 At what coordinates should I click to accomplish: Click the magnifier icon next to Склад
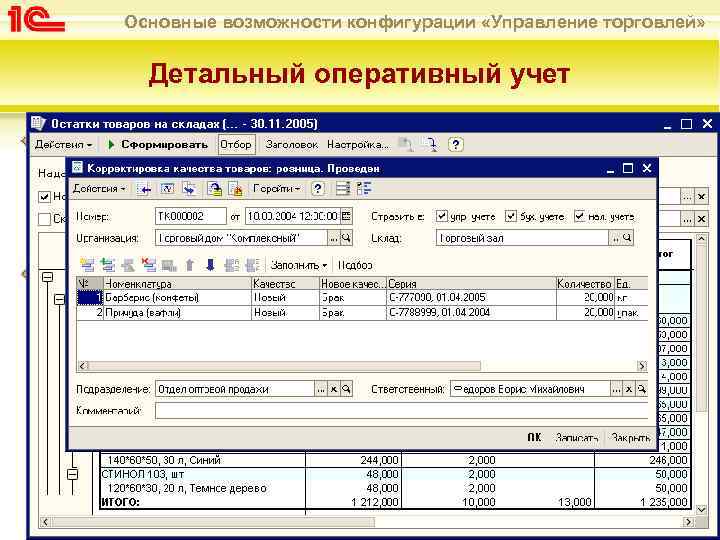coord(627,238)
